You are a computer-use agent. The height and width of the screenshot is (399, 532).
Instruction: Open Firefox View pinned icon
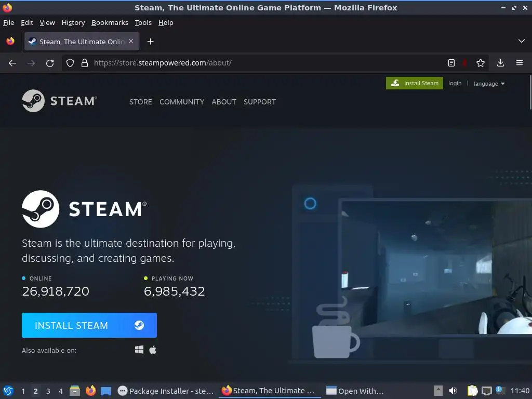[10, 41]
